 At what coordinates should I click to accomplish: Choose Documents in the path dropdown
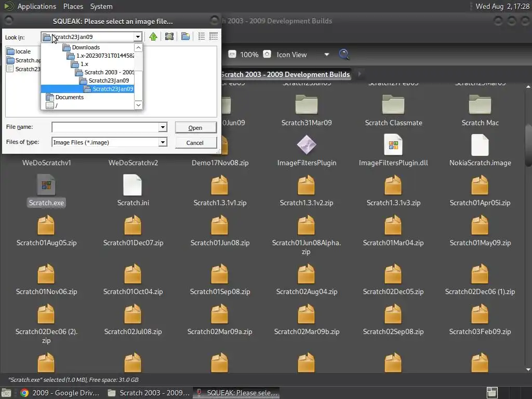click(65, 97)
